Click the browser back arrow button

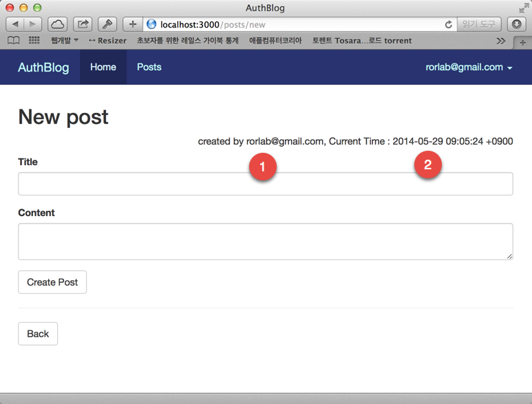tap(15, 24)
